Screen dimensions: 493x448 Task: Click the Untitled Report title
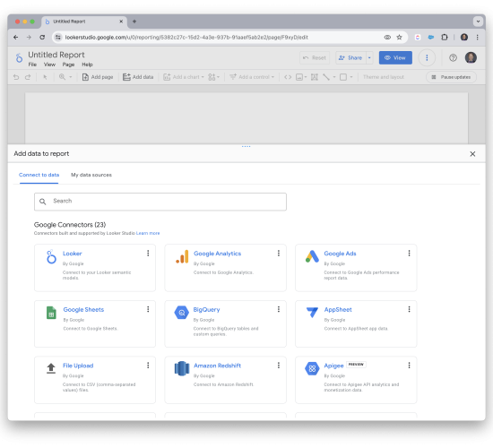[56, 55]
